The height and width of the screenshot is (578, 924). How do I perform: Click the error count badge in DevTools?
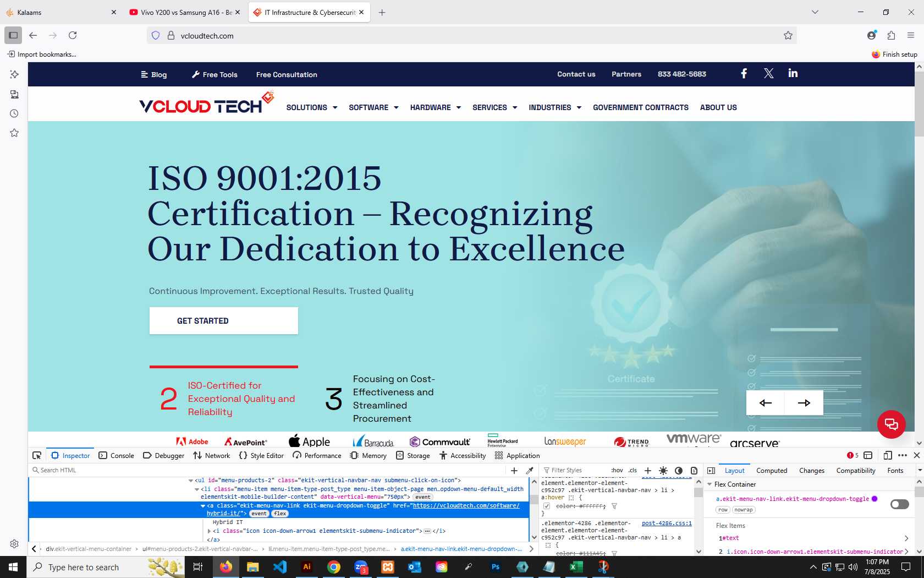click(x=853, y=455)
